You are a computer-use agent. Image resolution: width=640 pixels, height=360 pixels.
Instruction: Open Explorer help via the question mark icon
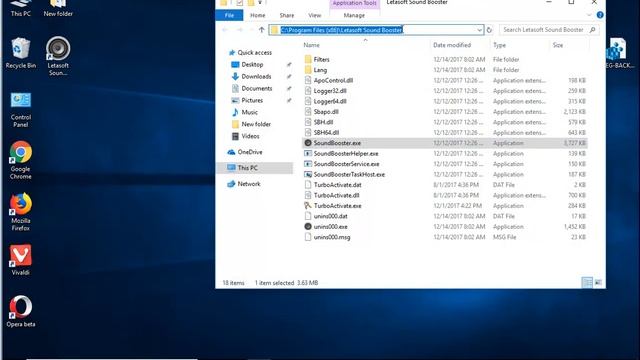(600, 15)
